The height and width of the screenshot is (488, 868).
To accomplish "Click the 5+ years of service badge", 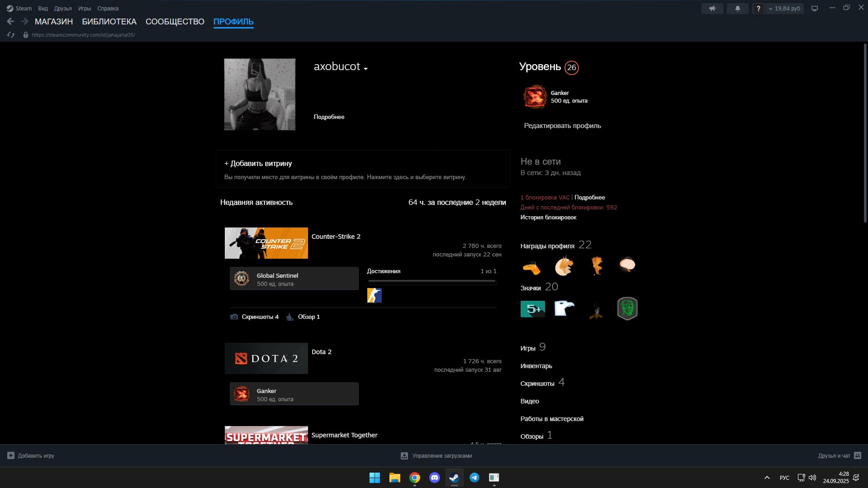I will click(532, 309).
